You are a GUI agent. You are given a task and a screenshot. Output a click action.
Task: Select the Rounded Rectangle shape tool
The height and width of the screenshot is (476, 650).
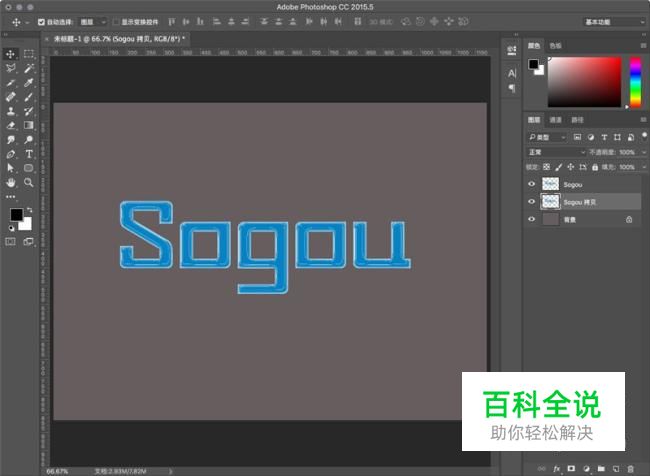[x=29, y=168]
